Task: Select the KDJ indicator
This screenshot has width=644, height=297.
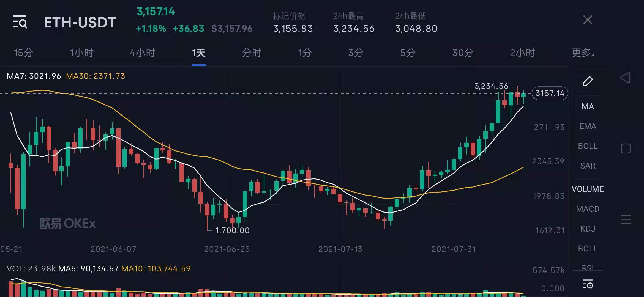Action: pyautogui.click(x=588, y=229)
